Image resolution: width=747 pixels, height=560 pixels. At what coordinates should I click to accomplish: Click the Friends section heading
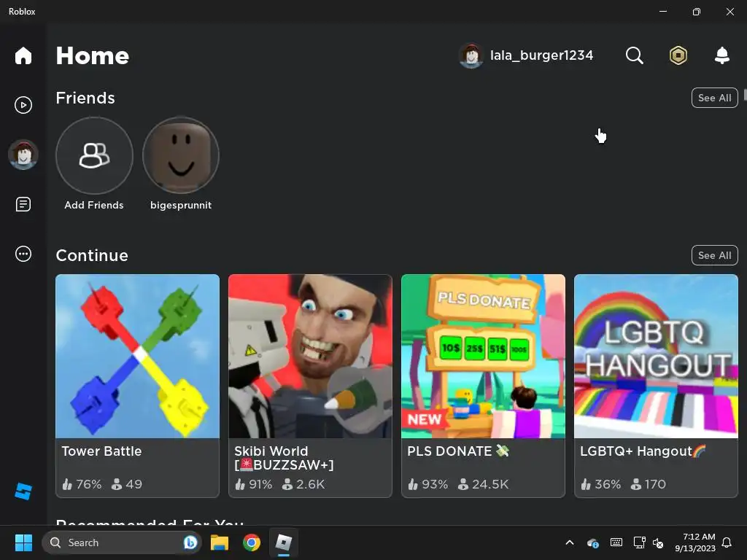(x=85, y=98)
